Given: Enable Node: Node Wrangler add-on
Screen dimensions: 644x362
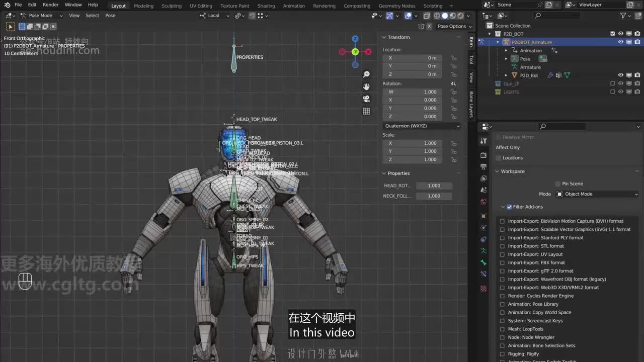Looking at the screenshot, I should coord(502,337).
